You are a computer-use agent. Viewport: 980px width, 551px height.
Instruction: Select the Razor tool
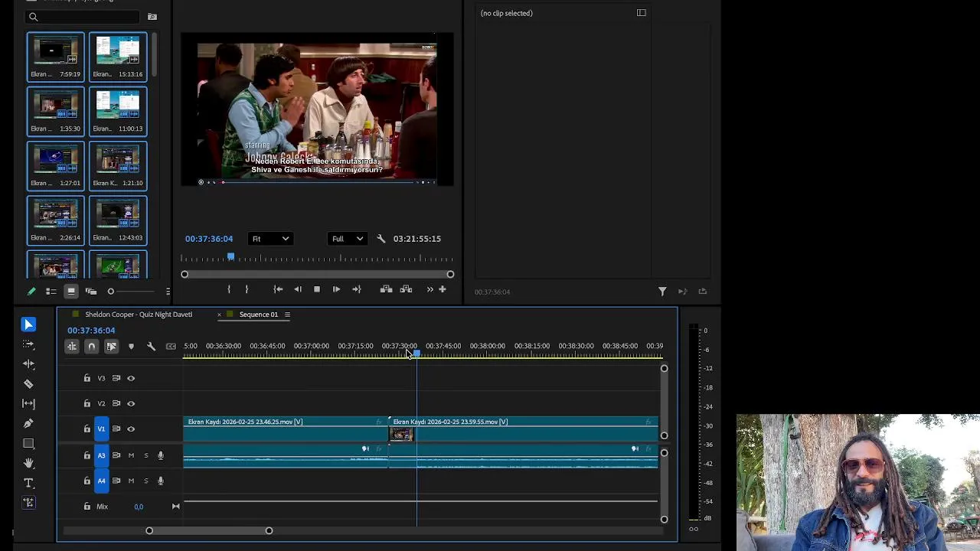[28, 384]
